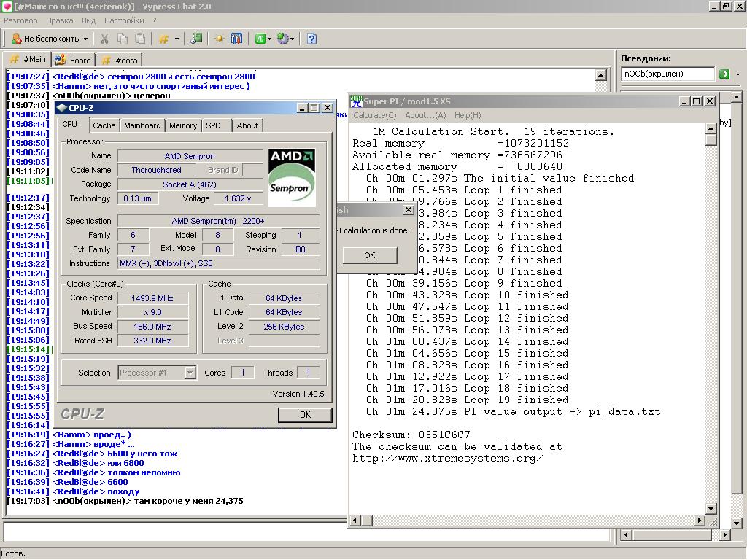Click the Псевдоним nickname input field
Viewport: 747px width, 560px height.
click(x=667, y=74)
